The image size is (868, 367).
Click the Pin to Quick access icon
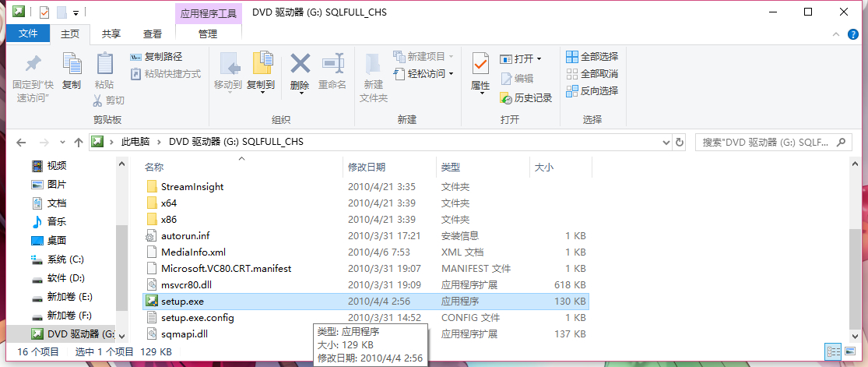pyautogui.click(x=33, y=65)
